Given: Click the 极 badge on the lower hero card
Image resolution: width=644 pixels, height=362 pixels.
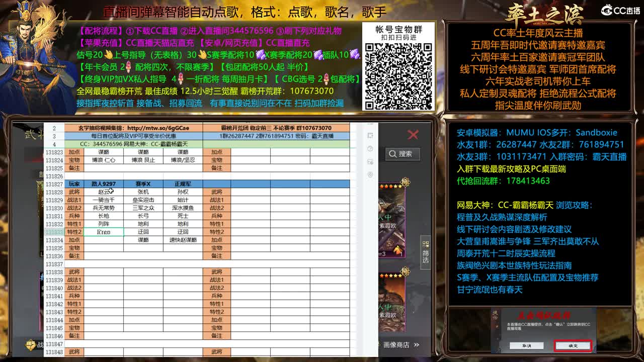Looking at the screenshot, I should tap(405, 271).
